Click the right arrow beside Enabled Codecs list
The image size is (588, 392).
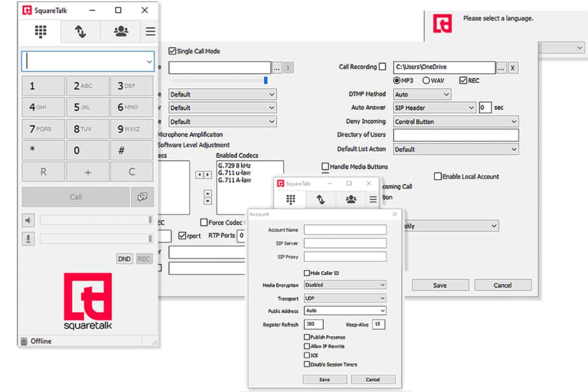[x=207, y=175]
